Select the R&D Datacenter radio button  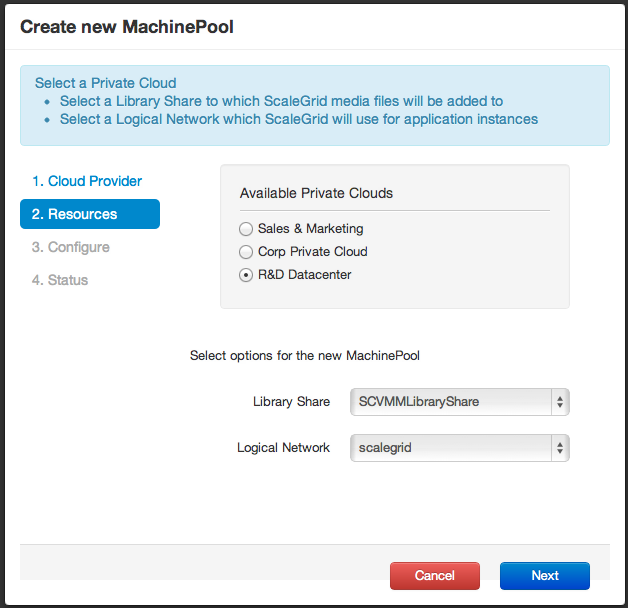point(247,275)
